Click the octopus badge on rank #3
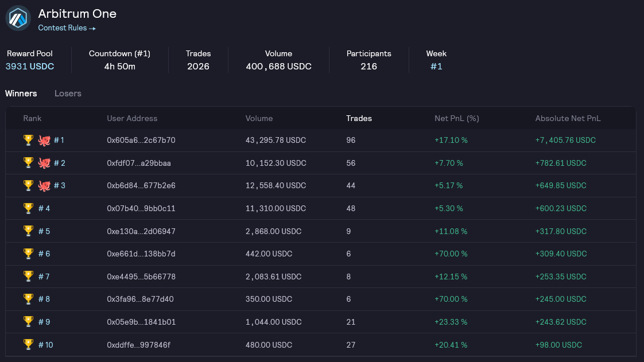 coord(44,186)
